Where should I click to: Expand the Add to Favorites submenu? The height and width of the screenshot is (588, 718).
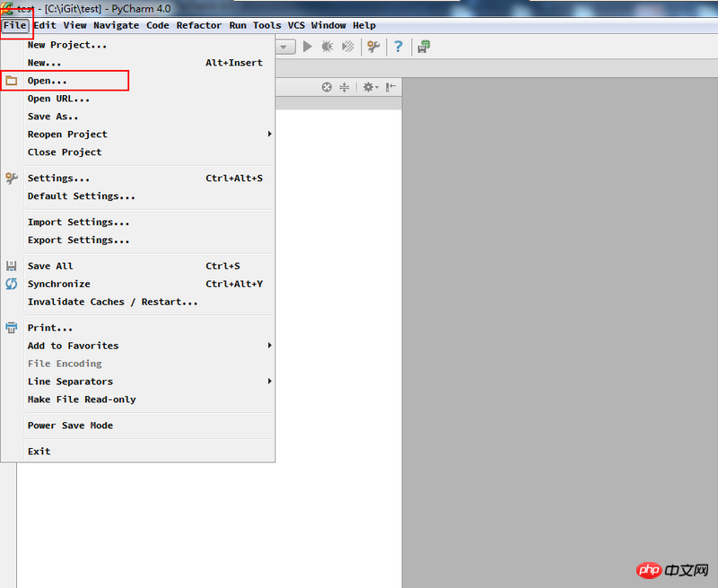point(137,346)
